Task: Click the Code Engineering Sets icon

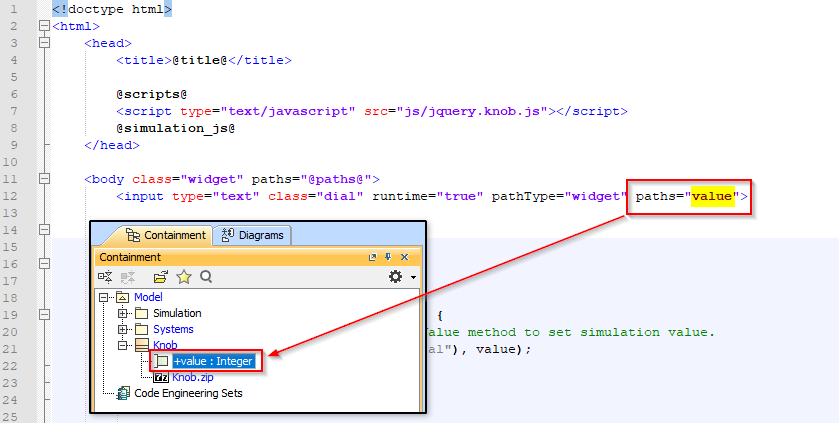Action: [123, 394]
